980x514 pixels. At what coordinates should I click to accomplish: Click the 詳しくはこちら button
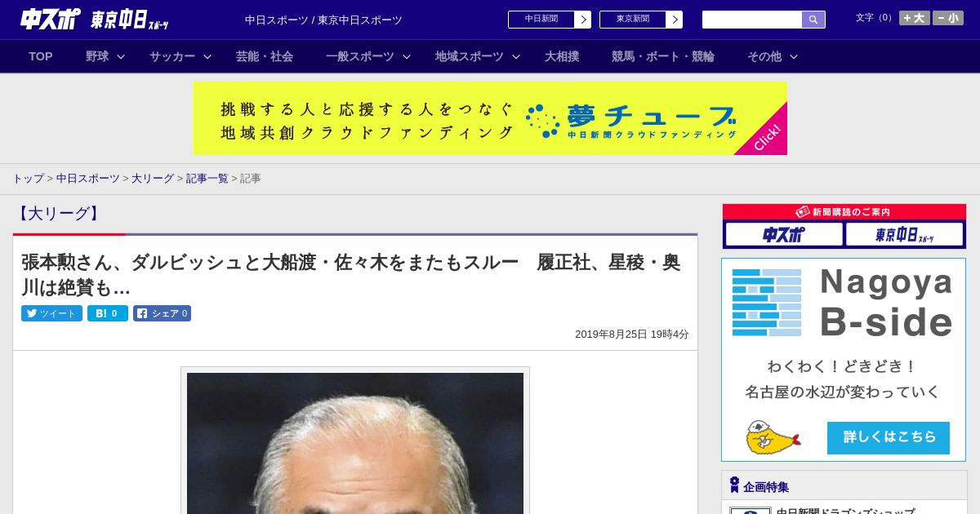click(x=889, y=437)
